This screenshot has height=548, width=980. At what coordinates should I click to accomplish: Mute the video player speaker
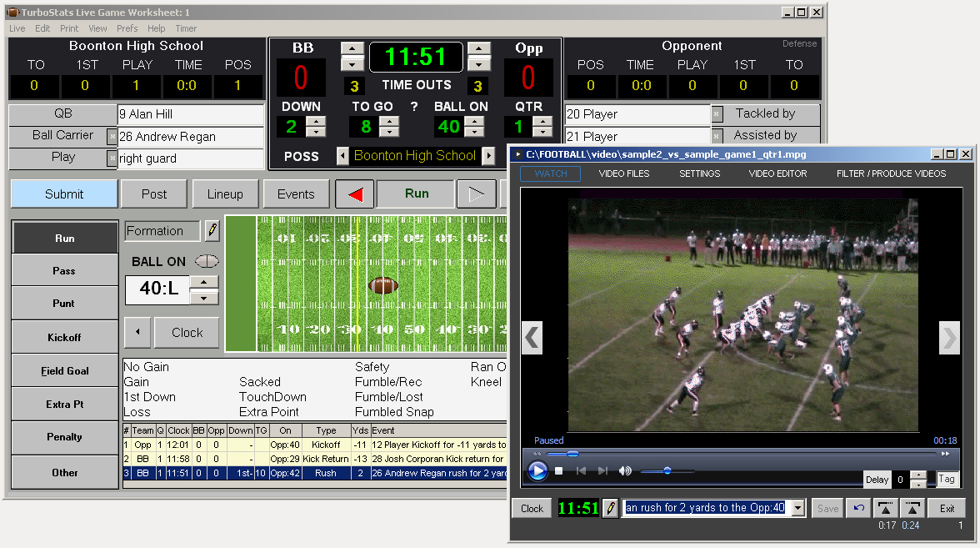point(625,471)
